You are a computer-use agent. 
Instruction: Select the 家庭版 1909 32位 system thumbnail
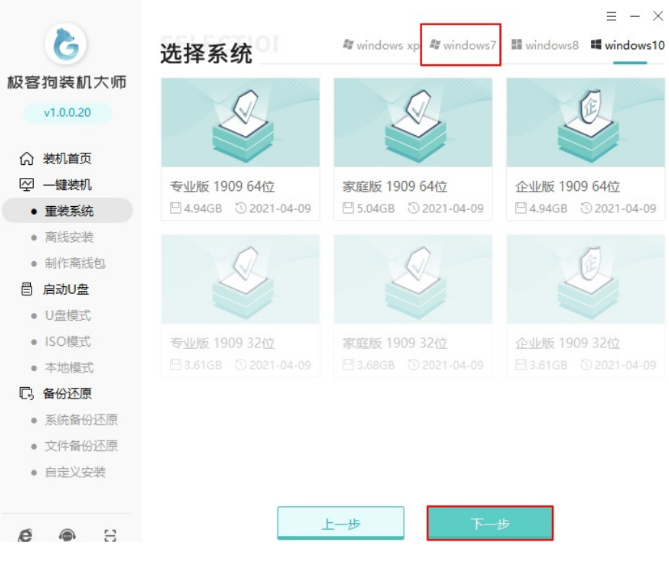(413, 279)
